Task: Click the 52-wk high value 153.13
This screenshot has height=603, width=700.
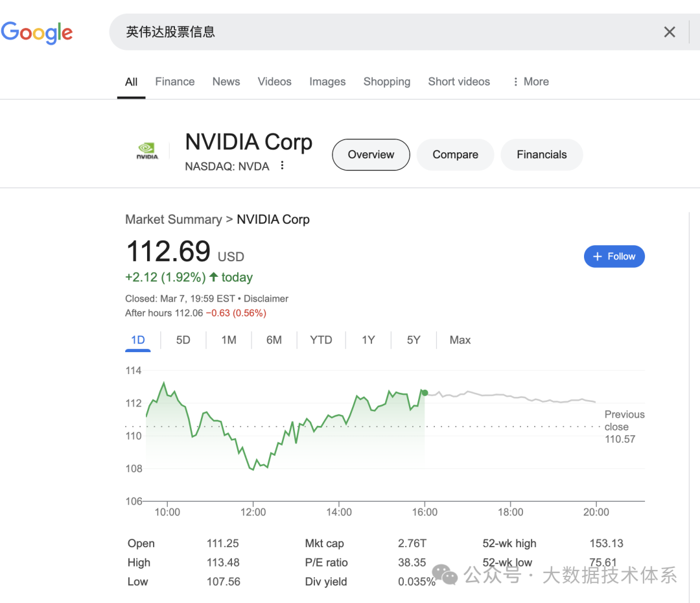Action: (x=606, y=543)
